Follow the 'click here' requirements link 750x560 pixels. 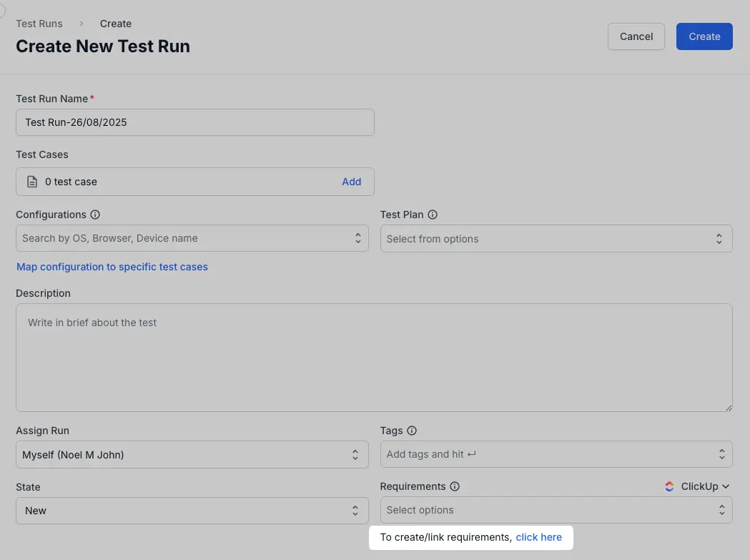538,537
